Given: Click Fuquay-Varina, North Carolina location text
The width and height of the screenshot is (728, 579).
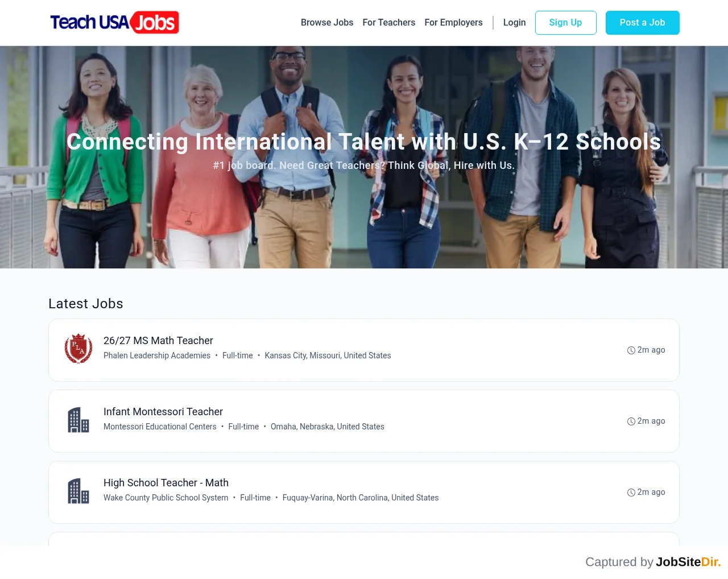Looking at the screenshot, I should [361, 498].
